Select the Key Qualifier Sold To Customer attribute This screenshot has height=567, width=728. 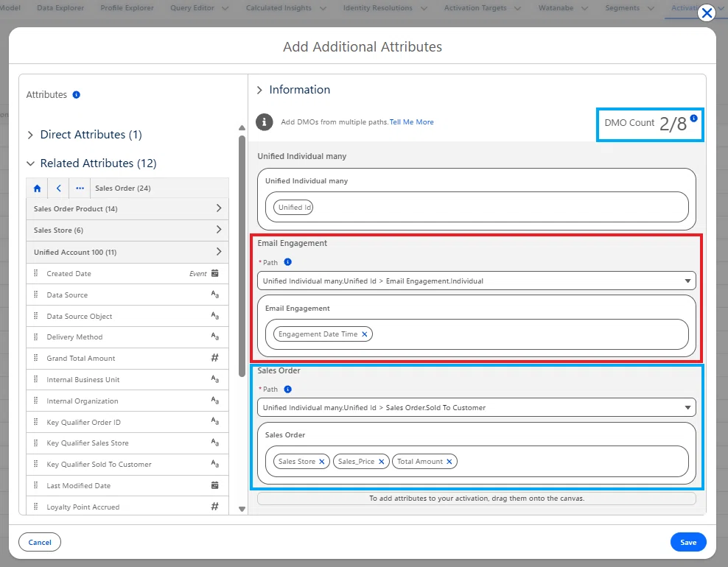127,464
